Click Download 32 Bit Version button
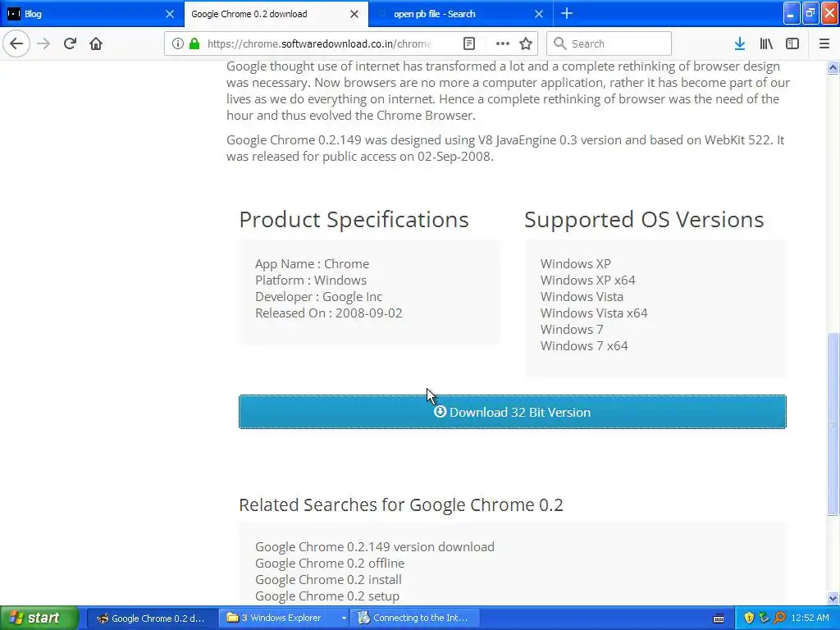This screenshot has height=630, width=840. coord(513,412)
